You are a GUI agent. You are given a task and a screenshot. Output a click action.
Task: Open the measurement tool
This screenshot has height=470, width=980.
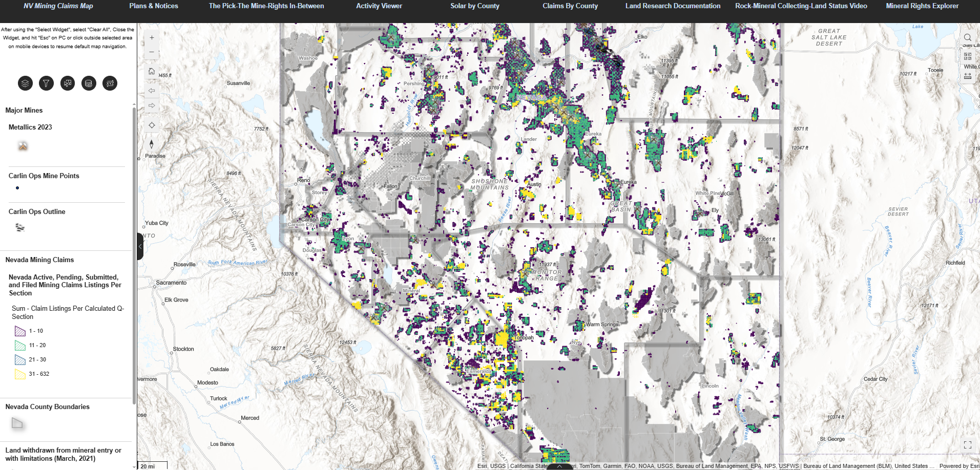coord(968,76)
